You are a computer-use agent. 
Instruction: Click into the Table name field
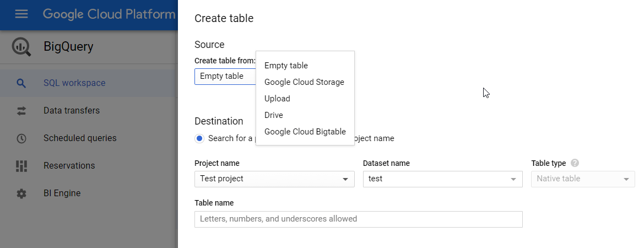[358, 219]
